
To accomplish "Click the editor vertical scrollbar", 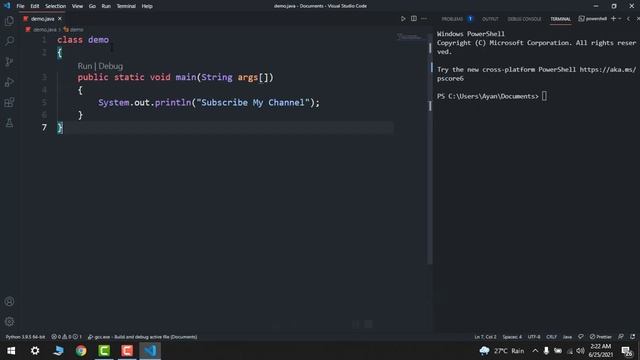I will click(430, 149).
